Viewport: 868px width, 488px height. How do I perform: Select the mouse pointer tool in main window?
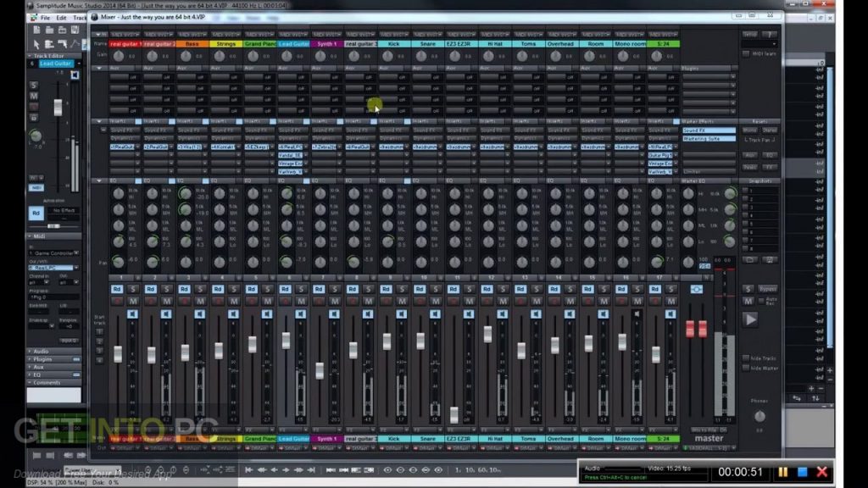tap(36, 44)
